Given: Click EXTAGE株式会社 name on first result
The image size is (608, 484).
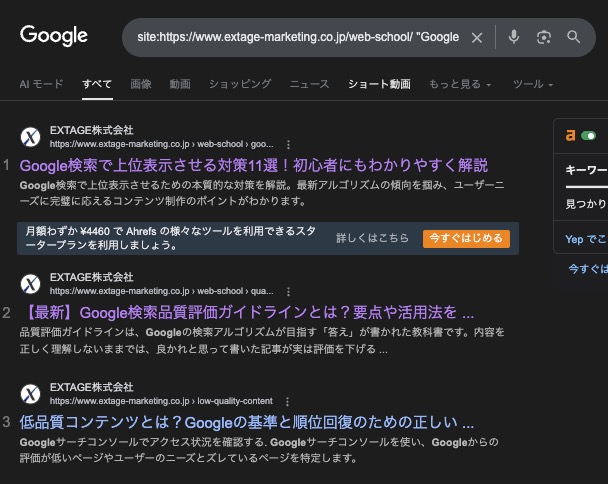Looking at the screenshot, I should click(x=92, y=130).
